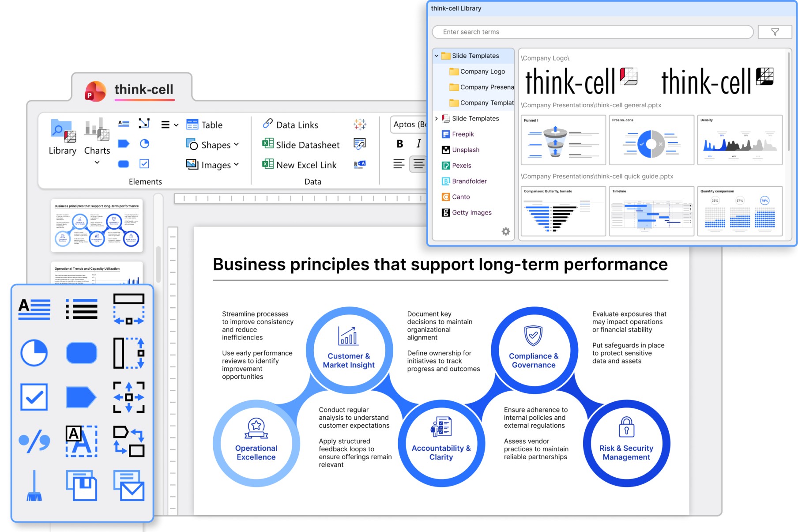Screen dimensions: 798x532
Task: Select the think-cell ribbon tab
Action: [x=143, y=90]
